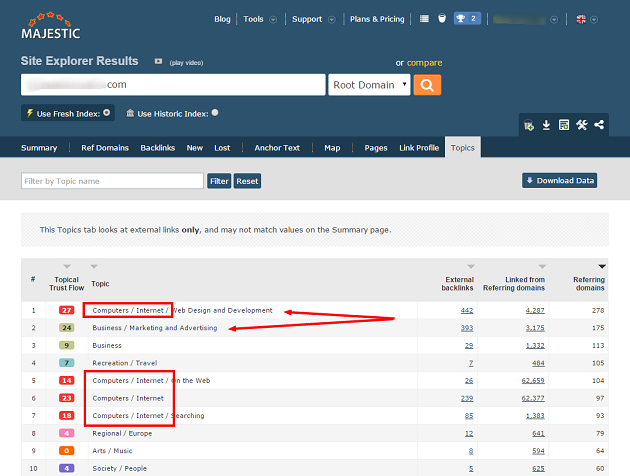Click the share icon in toolbar
Image resolution: width=630 pixels, height=476 pixels.
(x=599, y=125)
